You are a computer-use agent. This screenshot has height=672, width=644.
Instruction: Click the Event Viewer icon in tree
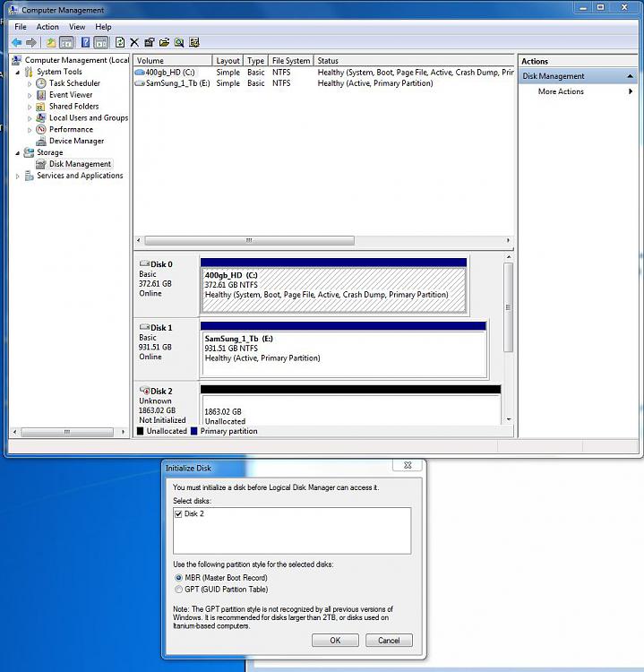(41, 95)
